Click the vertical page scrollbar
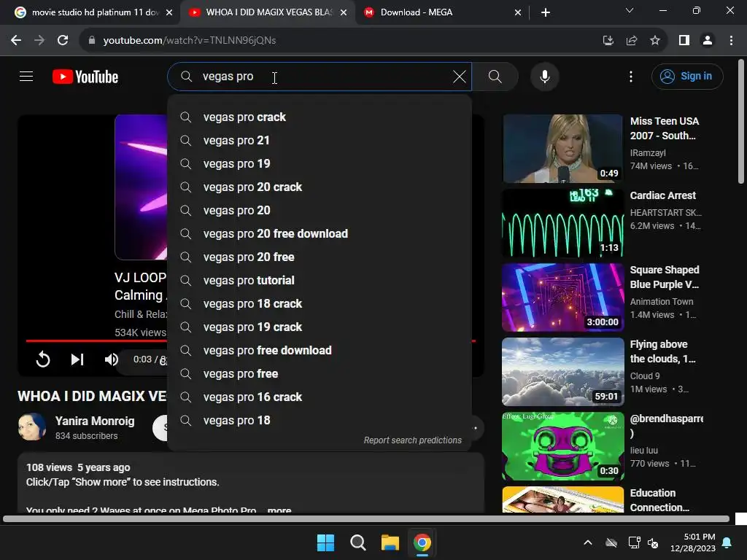This screenshot has width=747, height=560. (x=741, y=122)
